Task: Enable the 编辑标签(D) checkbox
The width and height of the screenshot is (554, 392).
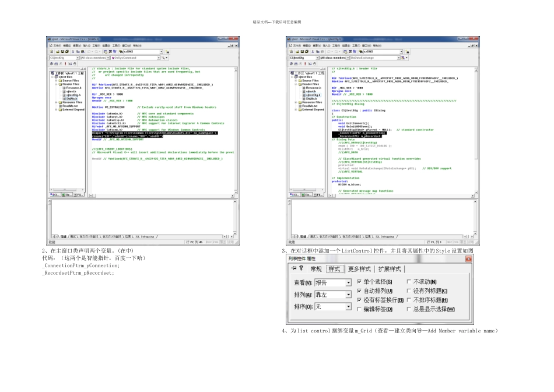Action: (x=359, y=309)
